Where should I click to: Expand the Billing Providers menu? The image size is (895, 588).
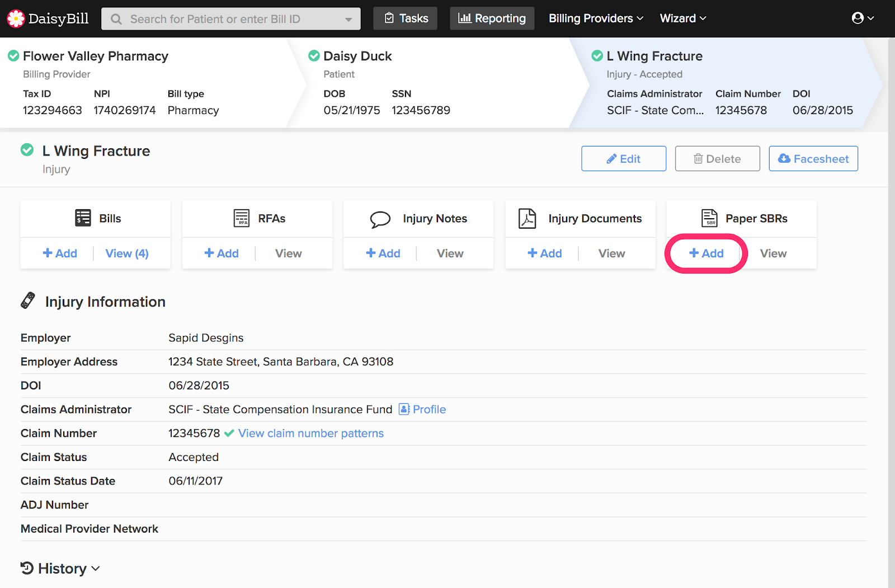[595, 18]
